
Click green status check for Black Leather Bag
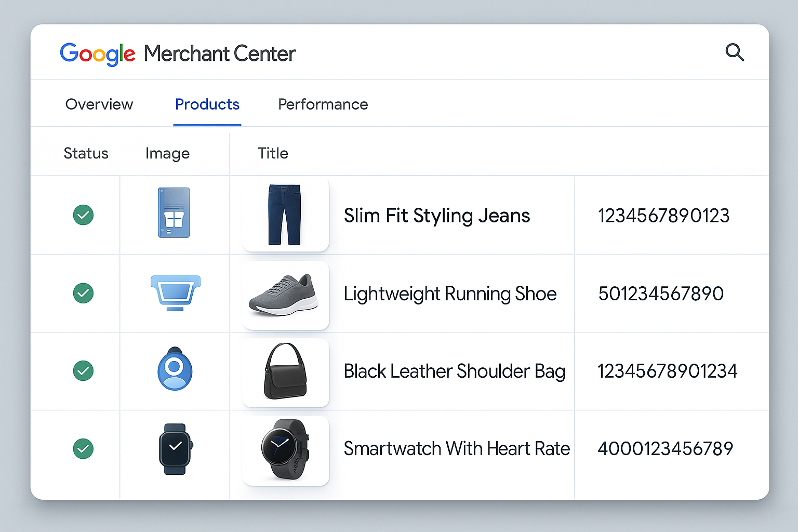[83, 371]
